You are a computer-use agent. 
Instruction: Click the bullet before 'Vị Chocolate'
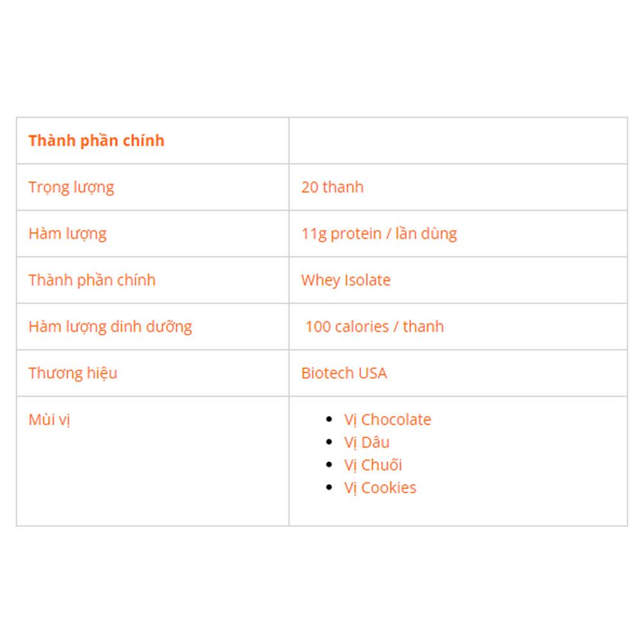pos(328,419)
